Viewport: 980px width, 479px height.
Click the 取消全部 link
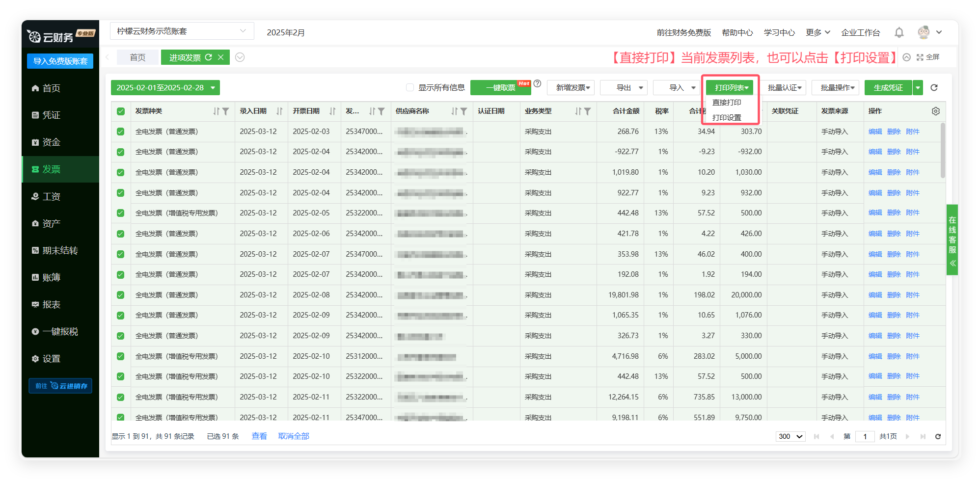(x=294, y=436)
